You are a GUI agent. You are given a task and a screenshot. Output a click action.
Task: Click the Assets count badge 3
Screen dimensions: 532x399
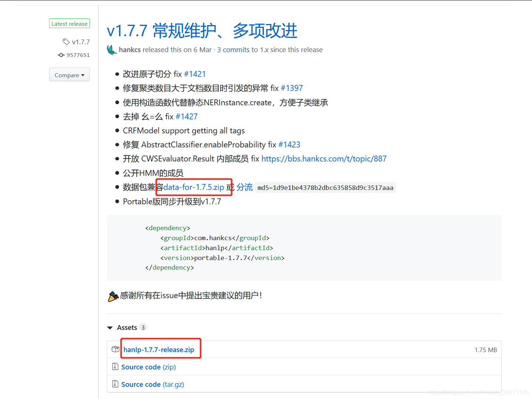143,327
